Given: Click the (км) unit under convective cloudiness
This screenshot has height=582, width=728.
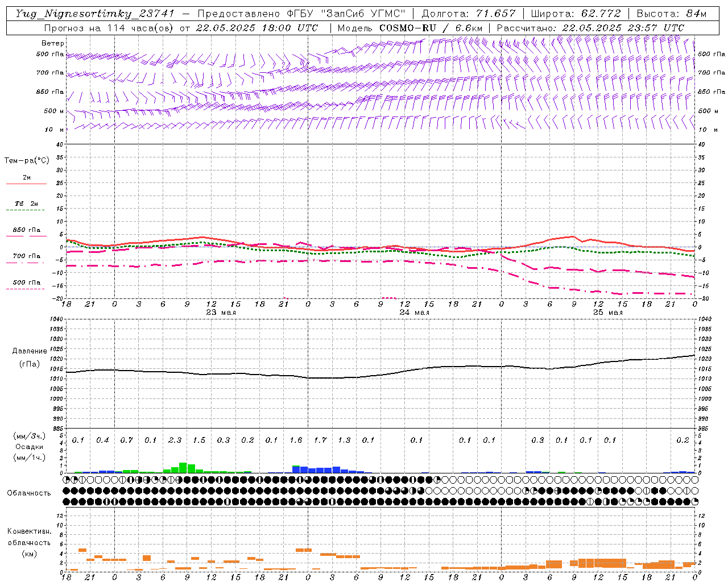Looking at the screenshot, I should tap(30, 554).
